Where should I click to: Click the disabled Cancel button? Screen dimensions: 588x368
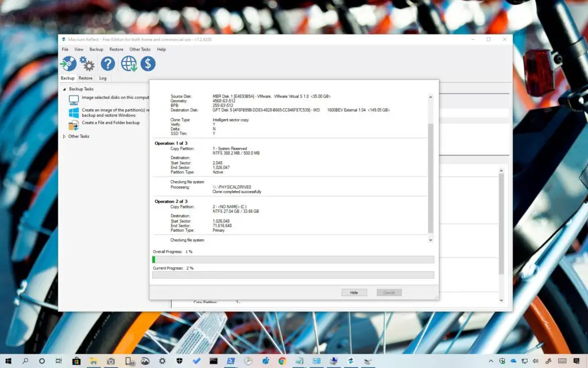[389, 292]
